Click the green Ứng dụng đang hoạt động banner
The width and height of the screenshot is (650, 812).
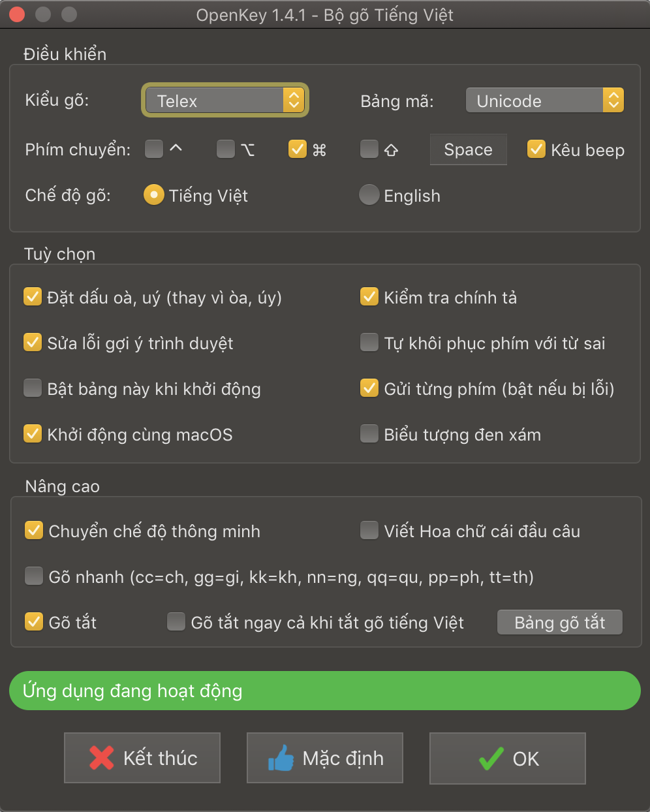point(325,691)
